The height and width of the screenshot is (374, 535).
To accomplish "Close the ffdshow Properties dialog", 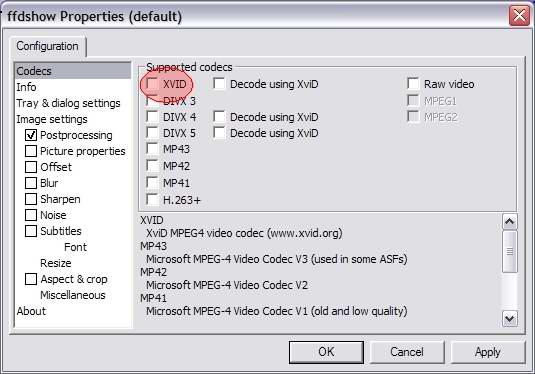I will [x=519, y=16].
